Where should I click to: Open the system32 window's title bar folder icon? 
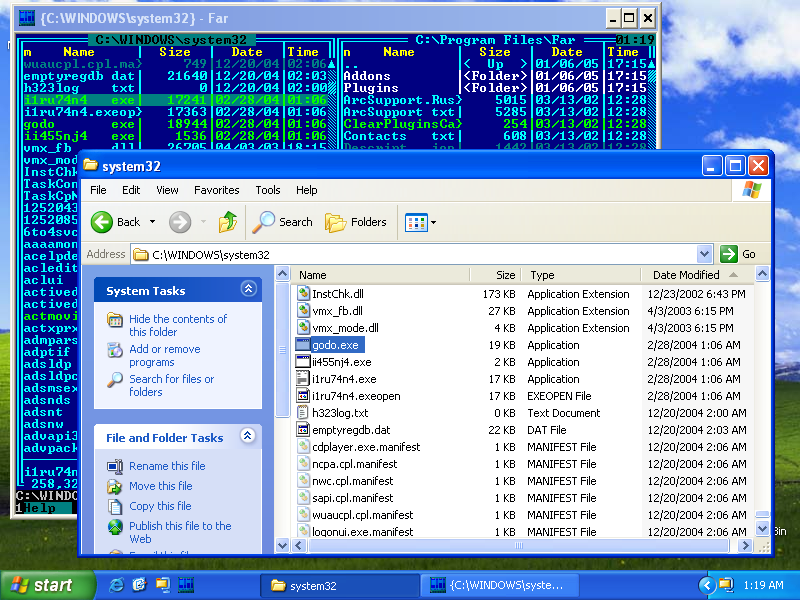point(90,165)
